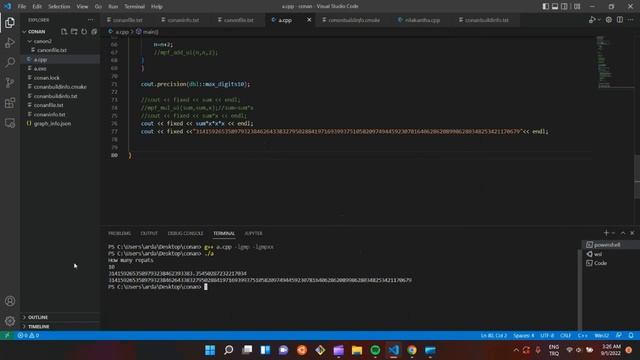
Task: Open Extensions view in activity bar
Action: (10, 102)
